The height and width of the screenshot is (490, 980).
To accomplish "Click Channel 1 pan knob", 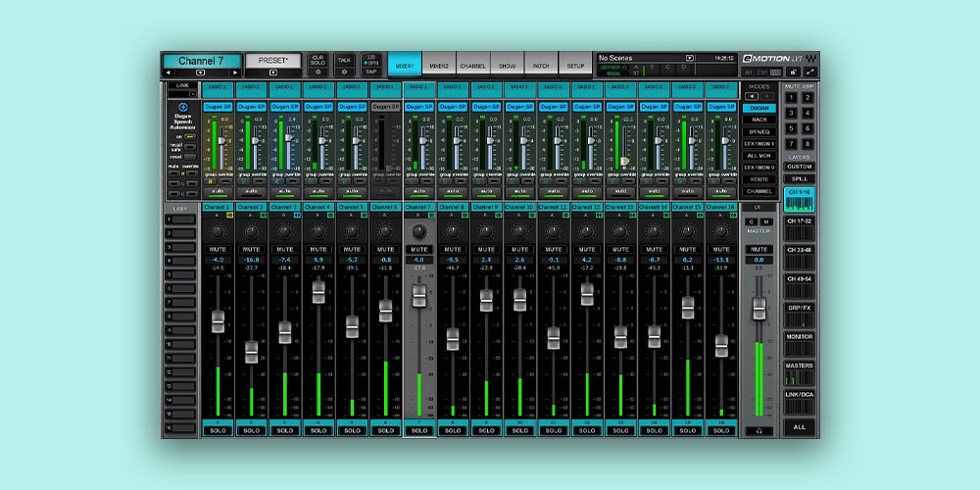I will pyautogui.click(x=218, y=231).
